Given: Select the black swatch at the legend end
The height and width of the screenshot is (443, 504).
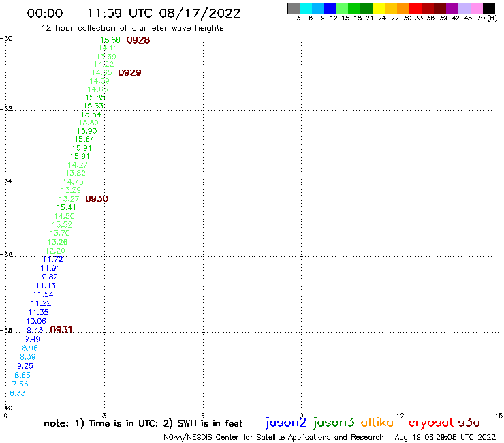Looking at the screenshot, I should tap(489, 8).
